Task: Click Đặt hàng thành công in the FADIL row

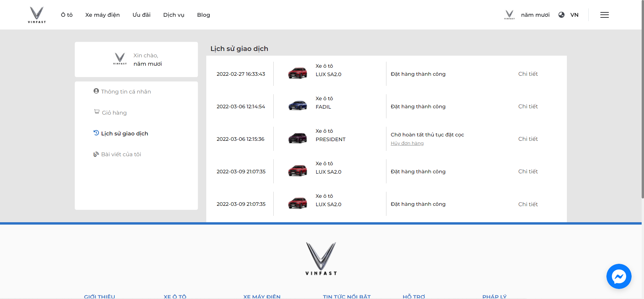Action: (418, 107)
